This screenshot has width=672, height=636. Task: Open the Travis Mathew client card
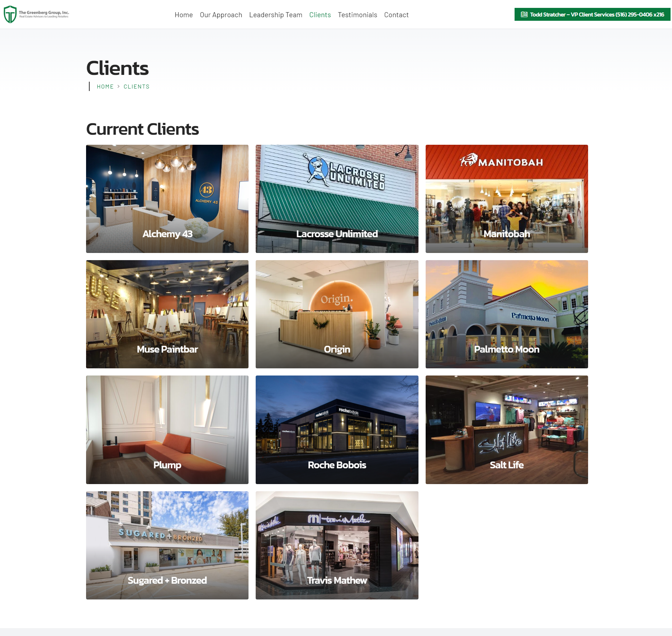point(337,545)
